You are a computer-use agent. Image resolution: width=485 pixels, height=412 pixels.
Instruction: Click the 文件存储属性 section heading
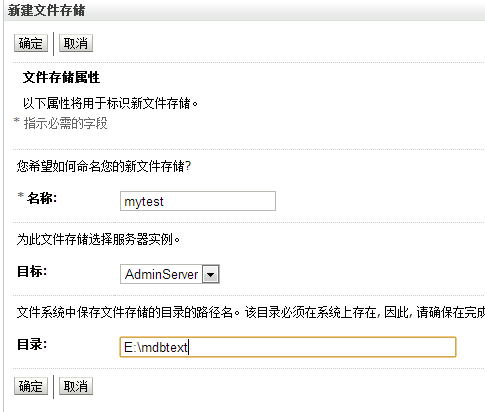(61, 77)
